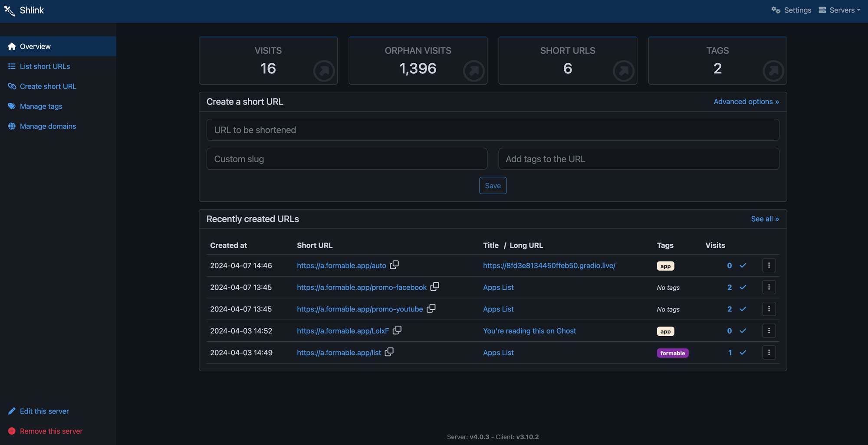This screenshot has width=868, height=445.
Task: Open Manage tags via the tag icon
Action: coord(11,106)
